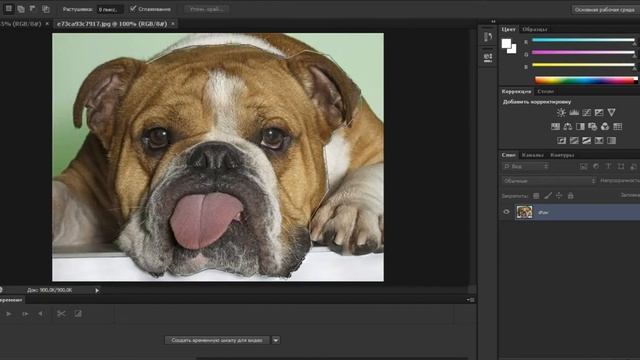Open the status bar document info arrow
This screenshot has width=640, height=360.
click(97, 290)
